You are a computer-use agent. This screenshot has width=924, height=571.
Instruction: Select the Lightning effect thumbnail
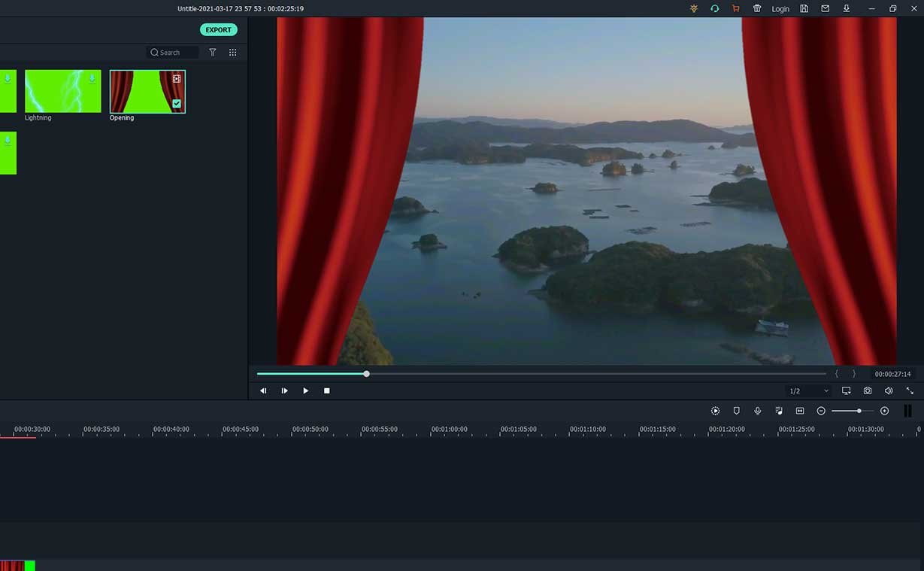coord(63,91)
